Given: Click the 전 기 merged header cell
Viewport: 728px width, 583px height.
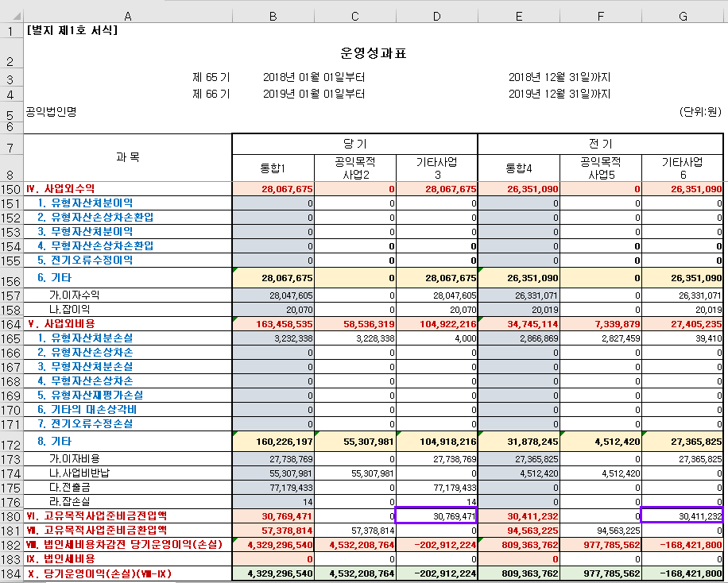Looking at the screenshot, I should point(601,144).
